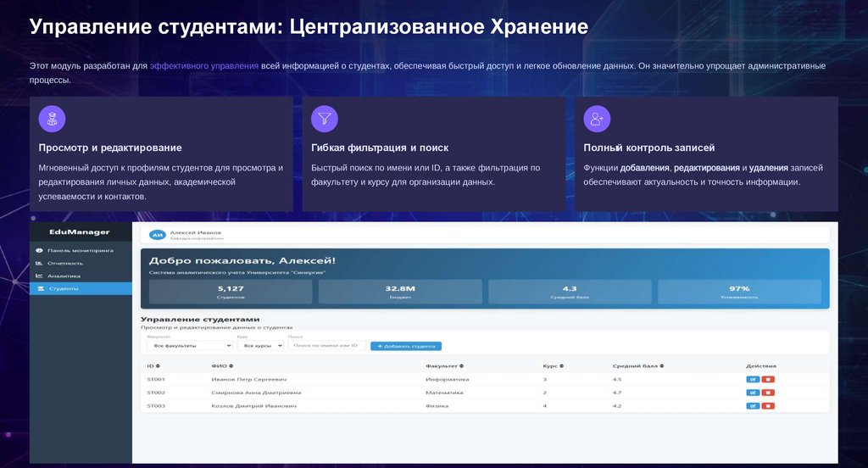Image resolution: width=868 pixels, height=468 pixels.
Task: Open Отчетность in the sidebar
Action: (81, 263)
